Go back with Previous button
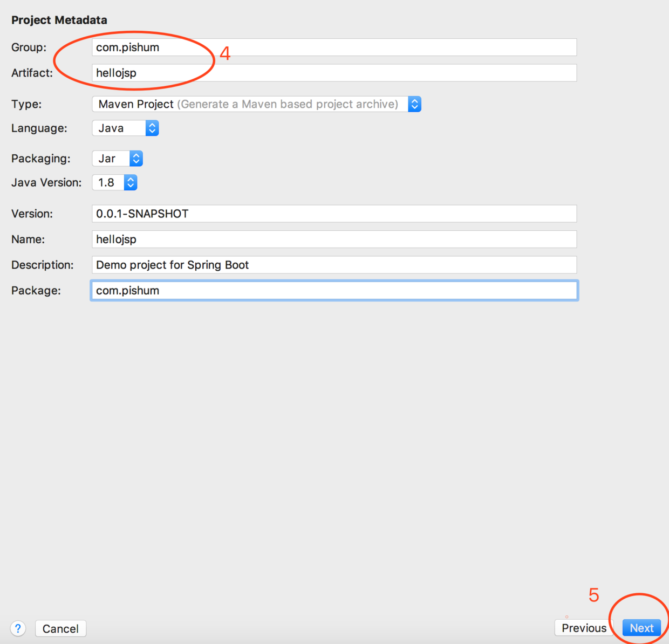The image size is (669, 644). (x=584, y=628)
